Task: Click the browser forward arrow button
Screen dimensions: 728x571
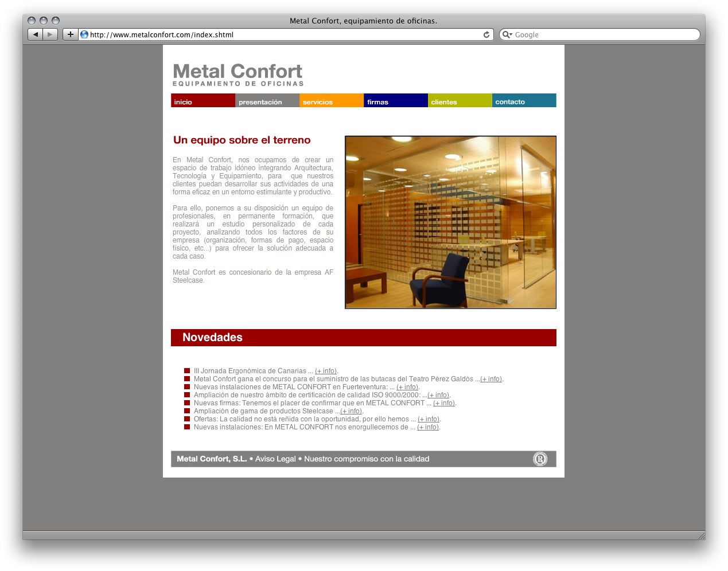Action: click(50, 34)
